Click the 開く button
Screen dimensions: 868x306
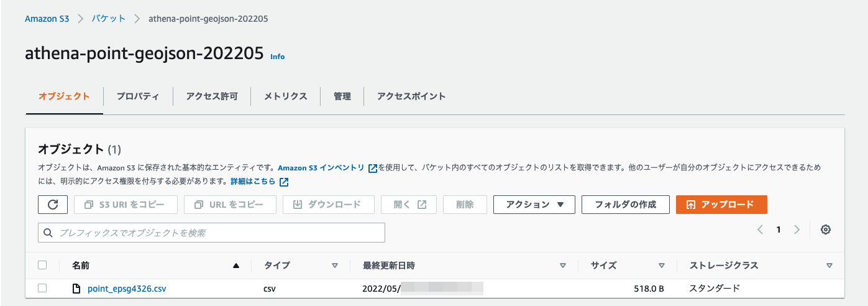tap(409, 205)
